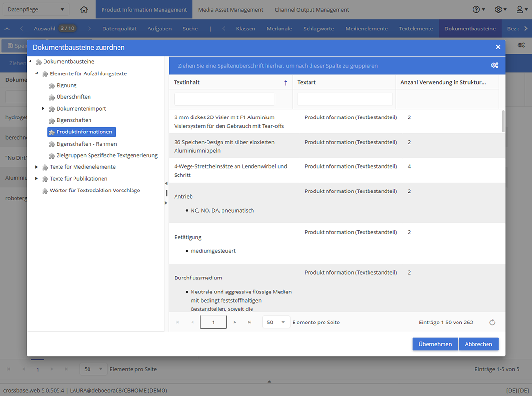Open the help question mark menu

(478, 10)
